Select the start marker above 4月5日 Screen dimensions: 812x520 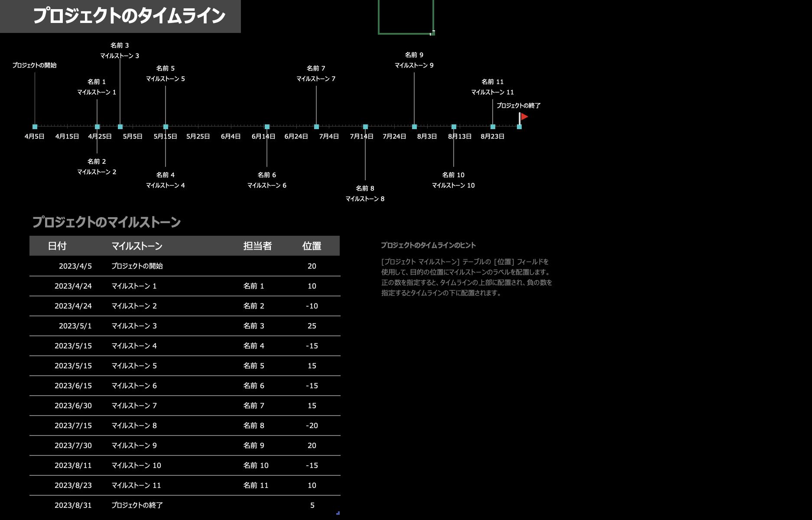point(35,127)
